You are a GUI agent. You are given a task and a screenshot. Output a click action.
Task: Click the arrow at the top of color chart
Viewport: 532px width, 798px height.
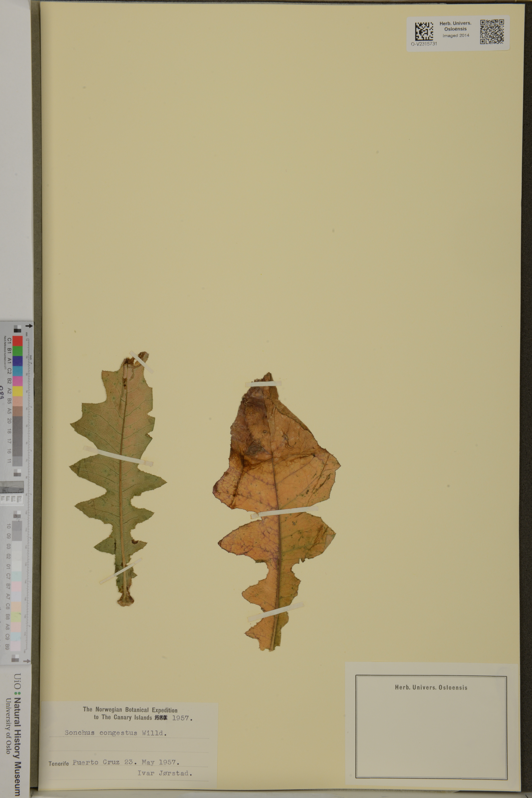tap(29, 326)
